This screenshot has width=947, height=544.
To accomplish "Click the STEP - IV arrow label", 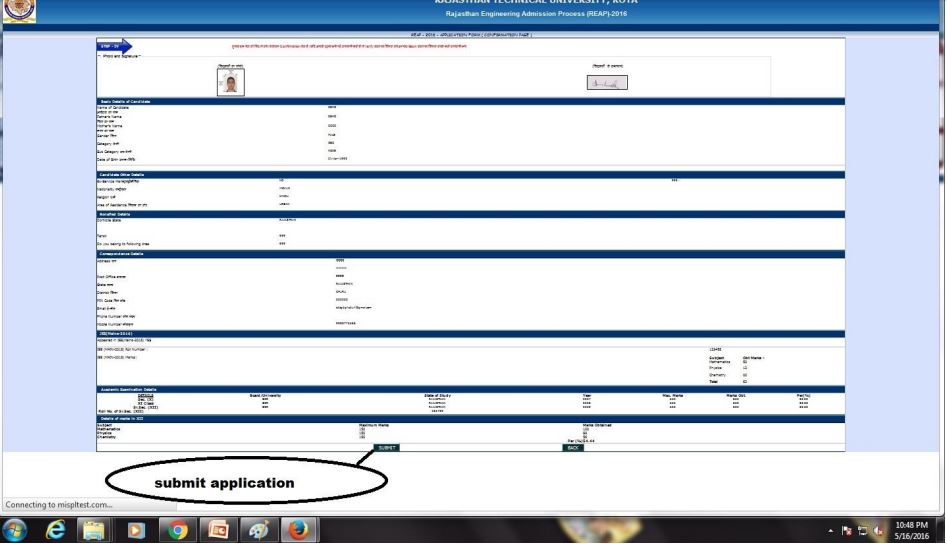I will pyautogui.click(x=108, y=45).
